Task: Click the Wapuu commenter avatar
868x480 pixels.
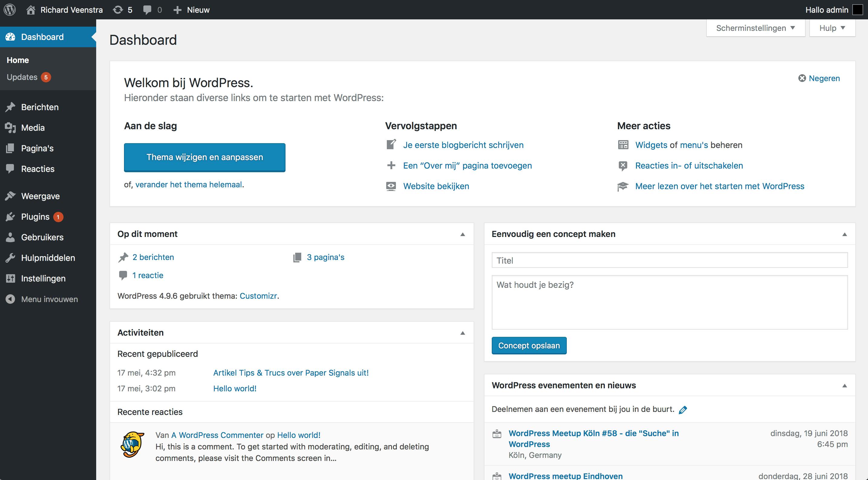Action: pyautogui.click(x=132, y=445)
